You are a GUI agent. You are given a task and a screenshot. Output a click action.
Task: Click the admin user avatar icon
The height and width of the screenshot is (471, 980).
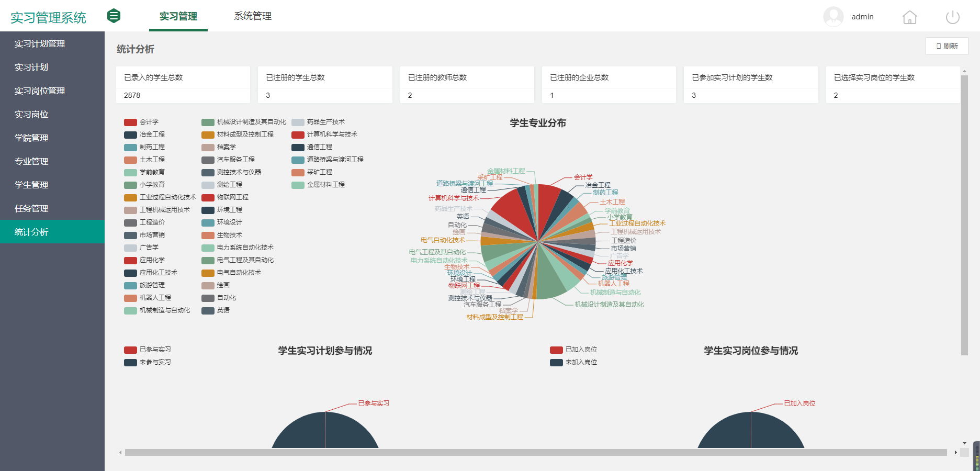(833, 16)
